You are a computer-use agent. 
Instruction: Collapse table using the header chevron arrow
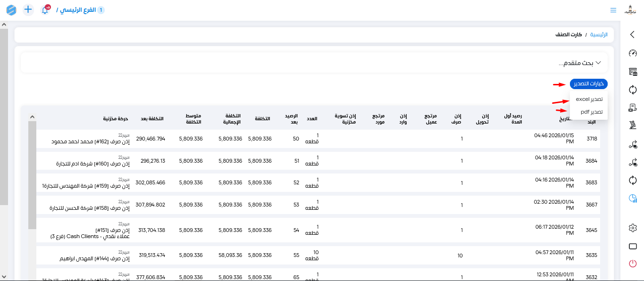[x=32, y=117]
